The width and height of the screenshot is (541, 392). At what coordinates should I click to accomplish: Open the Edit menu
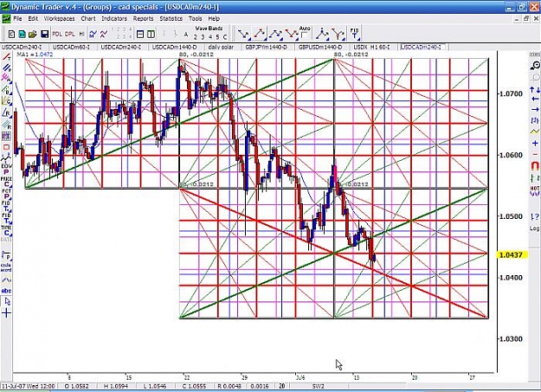coord(33,19)
